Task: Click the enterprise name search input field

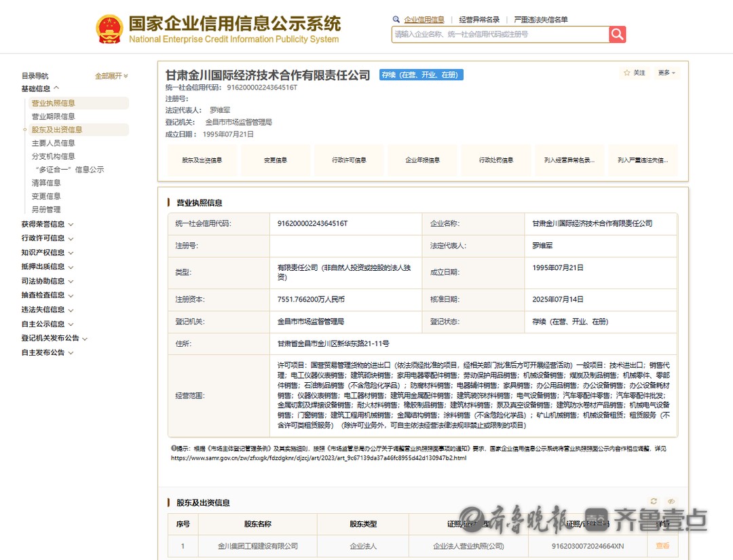Action: (500, 34)
